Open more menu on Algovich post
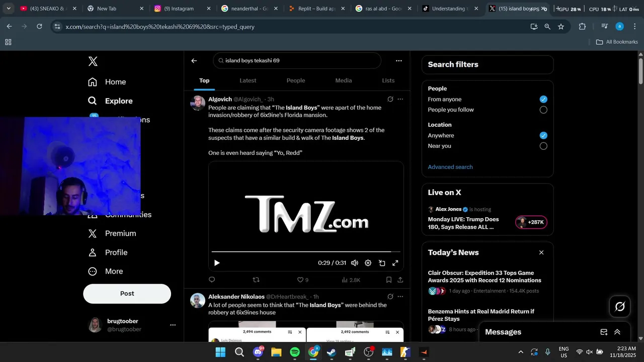This screenshot has width=644, height=362. point(400,99)
